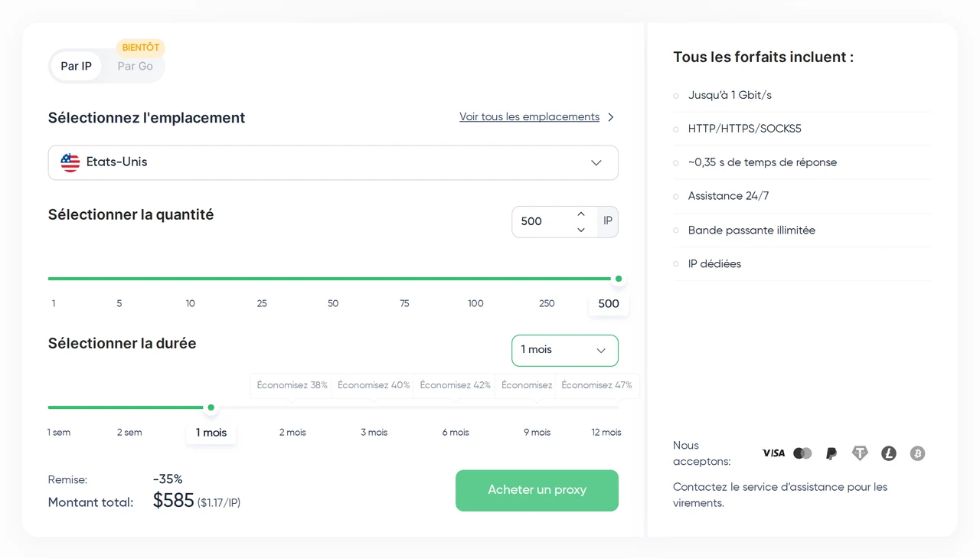The width and height of the screenshot is (980, 559).
Task: Choose the 3 mois duration label
Action: coord(374,433)
